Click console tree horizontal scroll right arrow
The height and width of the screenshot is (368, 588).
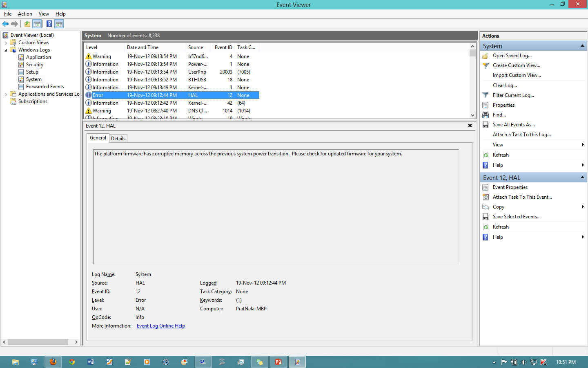point(76,342)
